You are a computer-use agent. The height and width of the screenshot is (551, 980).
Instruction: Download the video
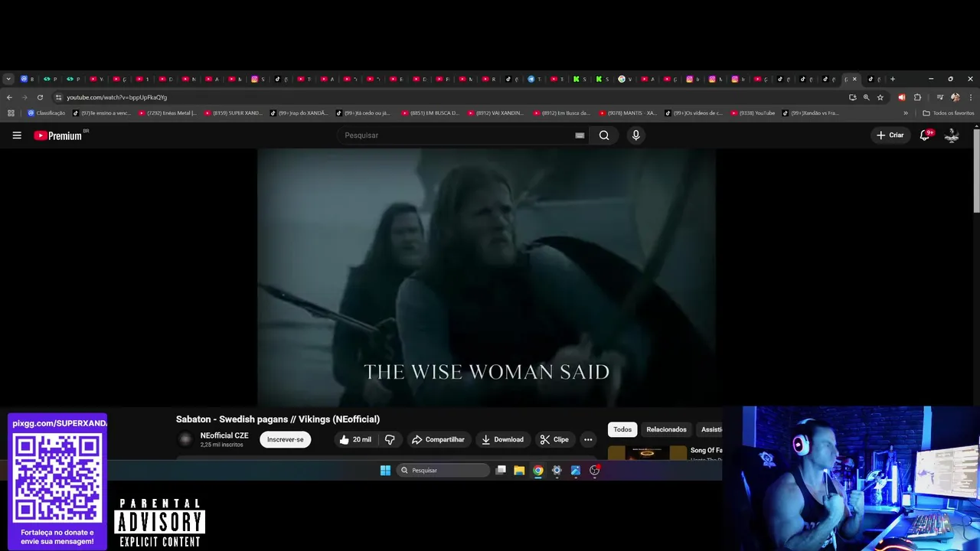point(502,439)
